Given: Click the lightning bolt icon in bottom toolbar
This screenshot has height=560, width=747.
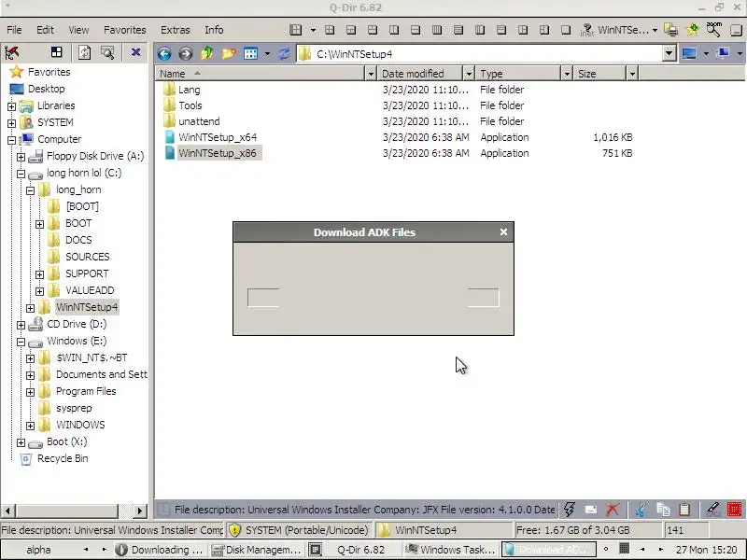Looking at the screenshot, I should [x=569, y=509].
